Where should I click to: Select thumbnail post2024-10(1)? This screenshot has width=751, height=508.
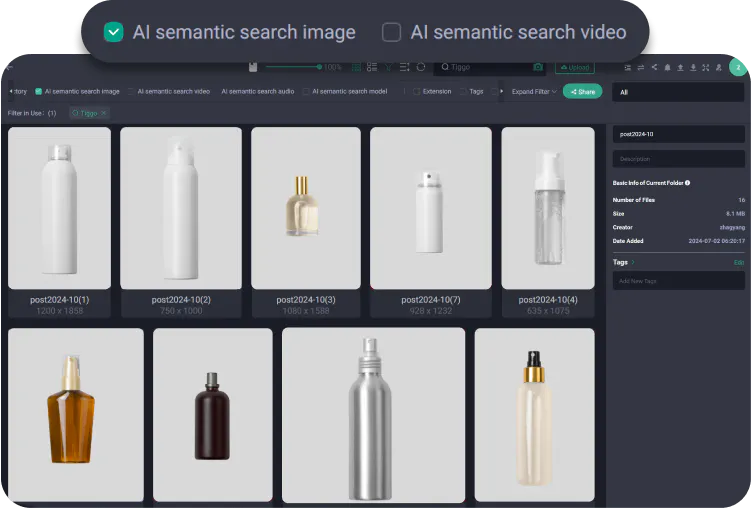click(59, 208)
